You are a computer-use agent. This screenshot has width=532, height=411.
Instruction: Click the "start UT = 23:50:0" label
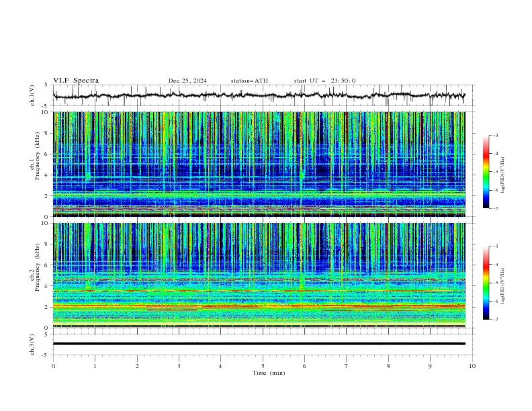[x=324, y=81]
